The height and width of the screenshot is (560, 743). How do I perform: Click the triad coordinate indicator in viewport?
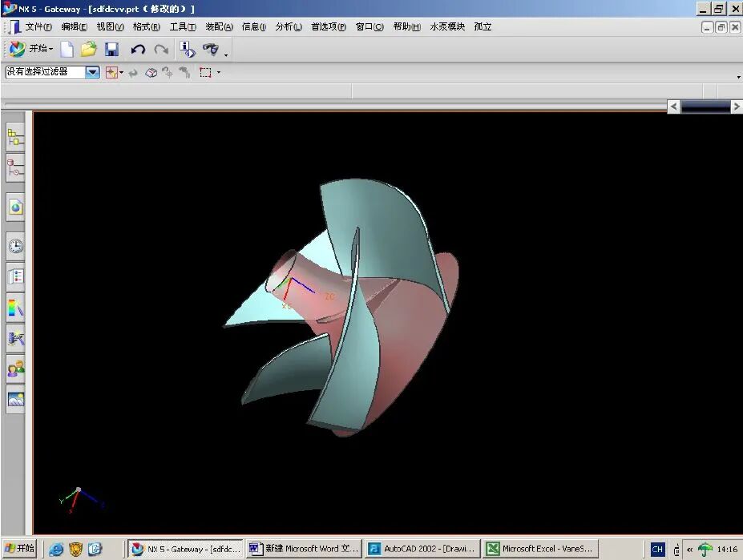click(79, 500)
